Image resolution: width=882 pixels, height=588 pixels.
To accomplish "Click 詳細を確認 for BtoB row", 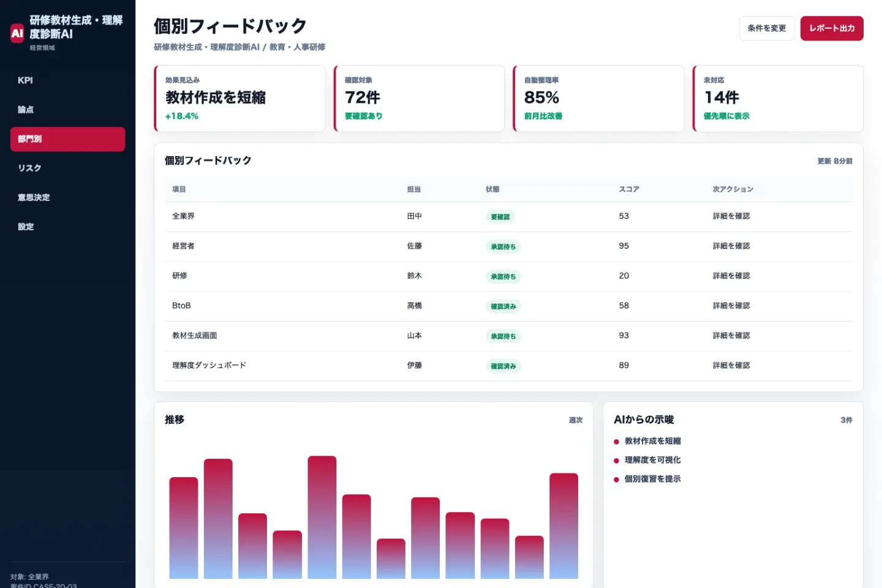I will pyautogui.click(x=731, y=306).
